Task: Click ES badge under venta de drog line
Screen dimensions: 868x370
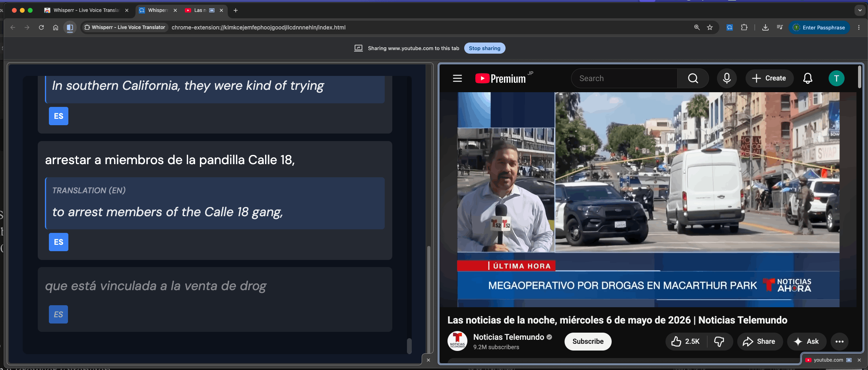Action: 58,314
